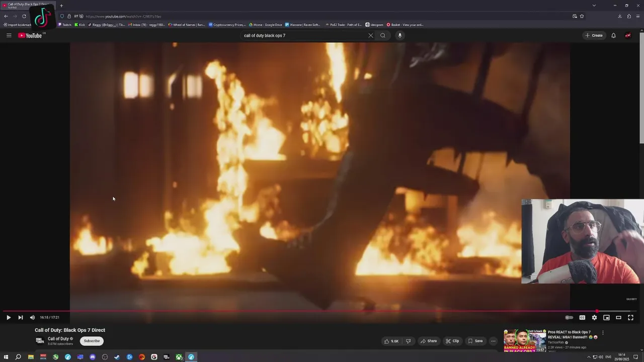The height and width of the screenshot is (362, 644).
Task: Open options for Pros REACT video
Action: [x=603, y=333]
